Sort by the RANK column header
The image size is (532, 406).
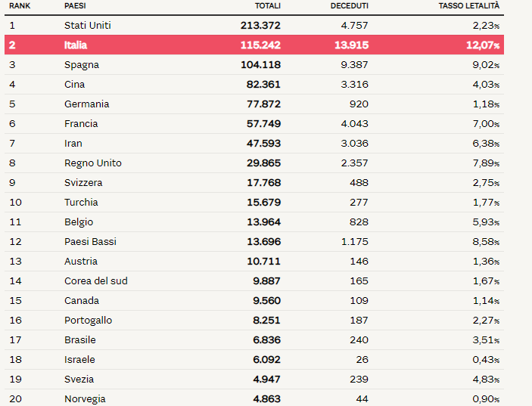[x=20, y=6]
